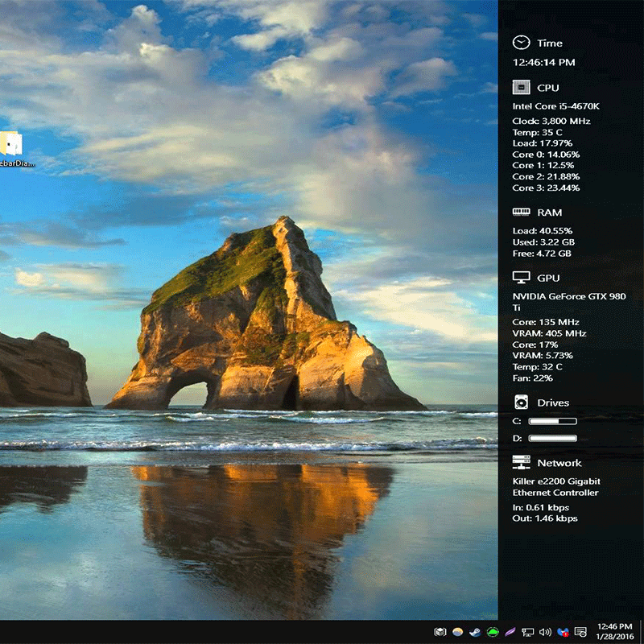Click the In: 0.61 kbps line
The width and height of the screenshot is (644, 644).
coord(540,507)
